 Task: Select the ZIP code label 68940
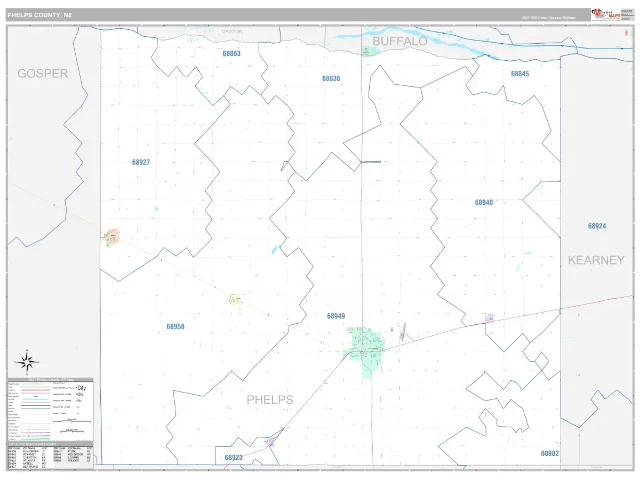pyautogui.click(x=484, y=202)
